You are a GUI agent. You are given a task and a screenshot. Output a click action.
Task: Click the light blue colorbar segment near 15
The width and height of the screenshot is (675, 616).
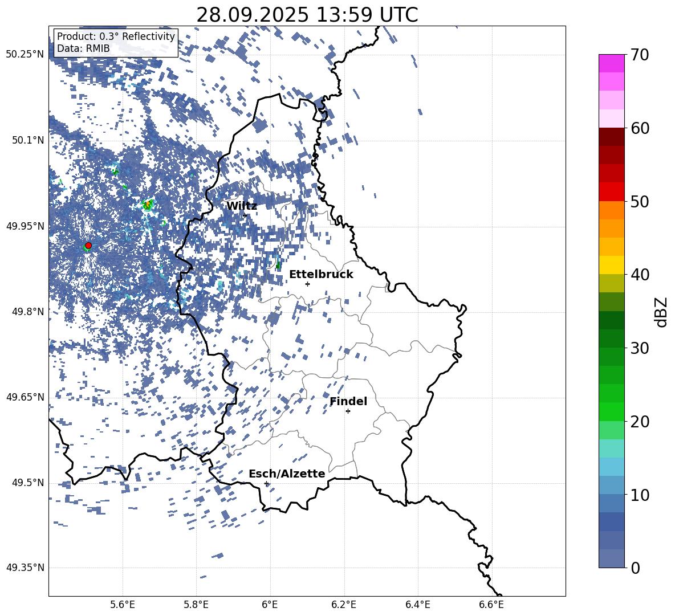(611, 467)
